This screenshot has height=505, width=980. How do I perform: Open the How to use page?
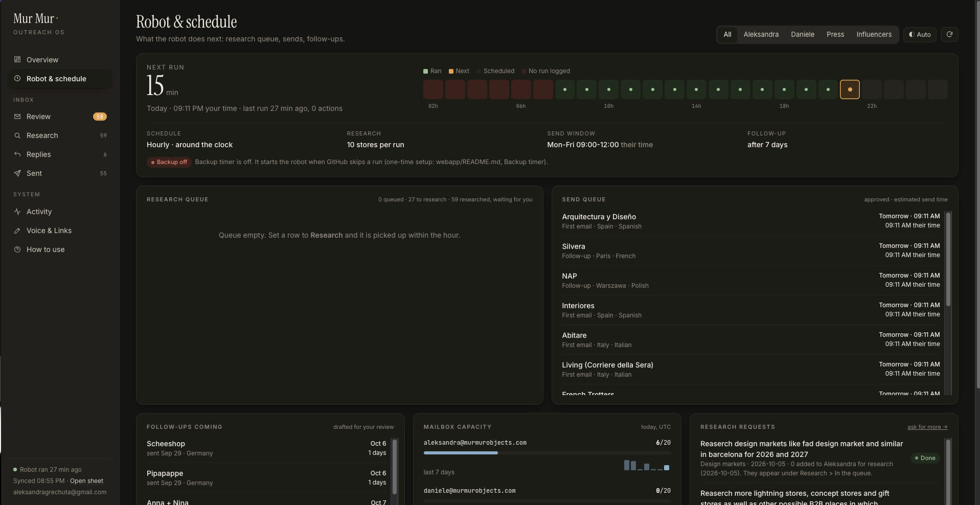tap(60, 249)
